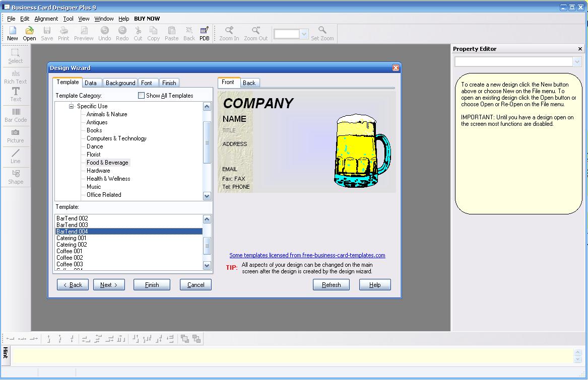Viewport: 588px width, 380px height.
Task: Open the View menu
Action: tap(84, 19)
